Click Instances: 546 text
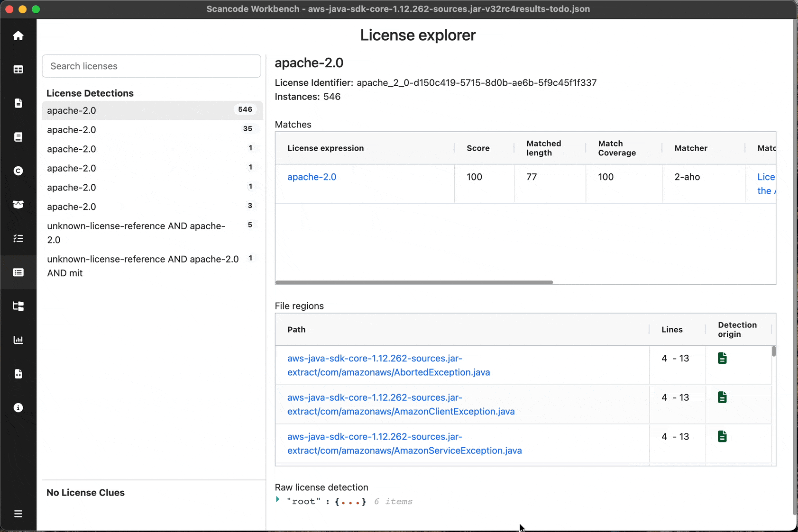 tap(307, 97)
